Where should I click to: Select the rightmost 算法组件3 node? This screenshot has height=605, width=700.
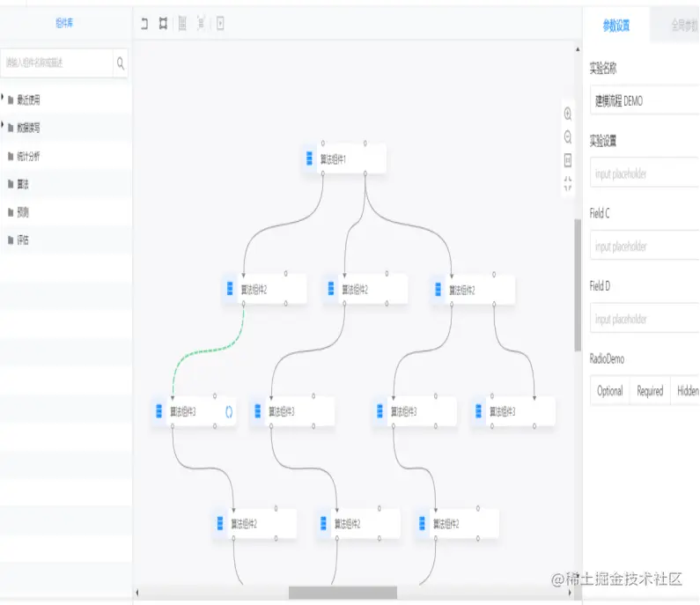point(513,410)
